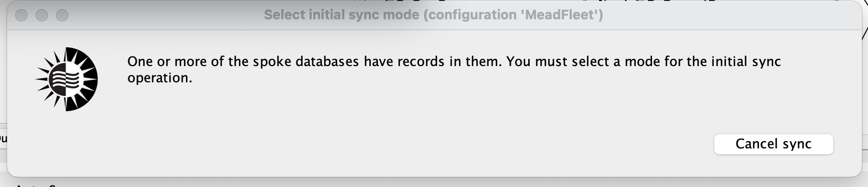This screenshot has width=868, height=187.
Task: Click the dialog title bar
Action: click(x=433, y=15)
